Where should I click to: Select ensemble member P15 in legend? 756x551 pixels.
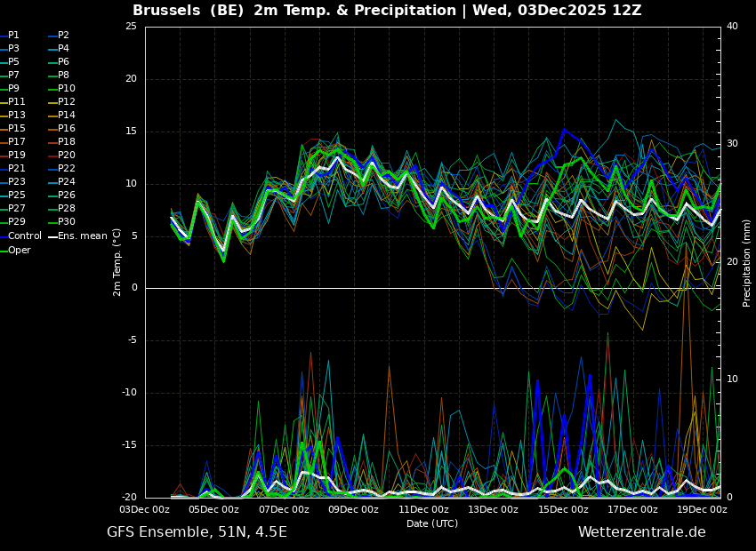[12, 129]
